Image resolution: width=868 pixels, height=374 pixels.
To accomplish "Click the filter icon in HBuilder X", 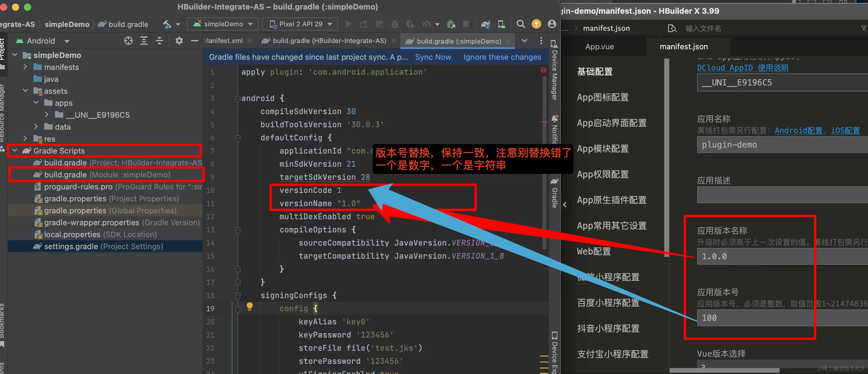I will pos(864,28).
